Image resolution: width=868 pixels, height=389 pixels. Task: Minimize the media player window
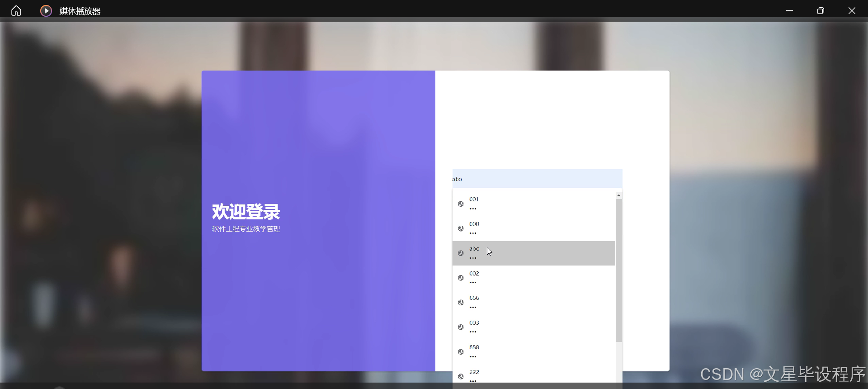tap(789, 10)
